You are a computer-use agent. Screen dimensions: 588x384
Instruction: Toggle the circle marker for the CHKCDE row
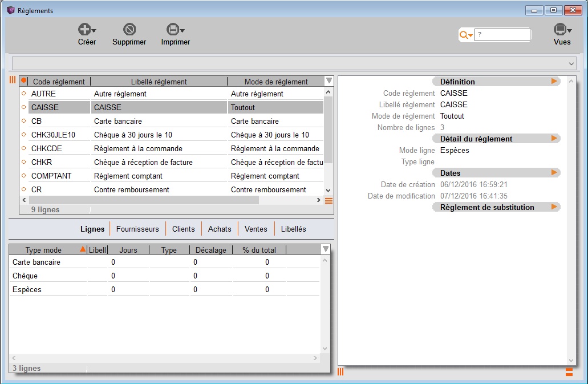coord(24,148)
